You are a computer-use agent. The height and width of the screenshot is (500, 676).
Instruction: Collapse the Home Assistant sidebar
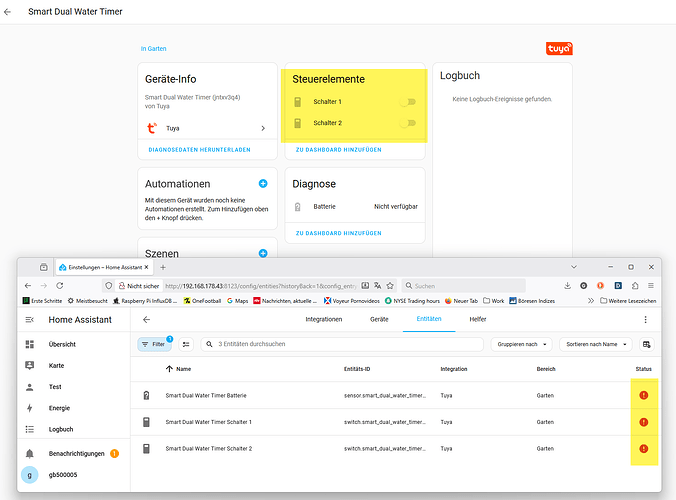coord(29,319)
